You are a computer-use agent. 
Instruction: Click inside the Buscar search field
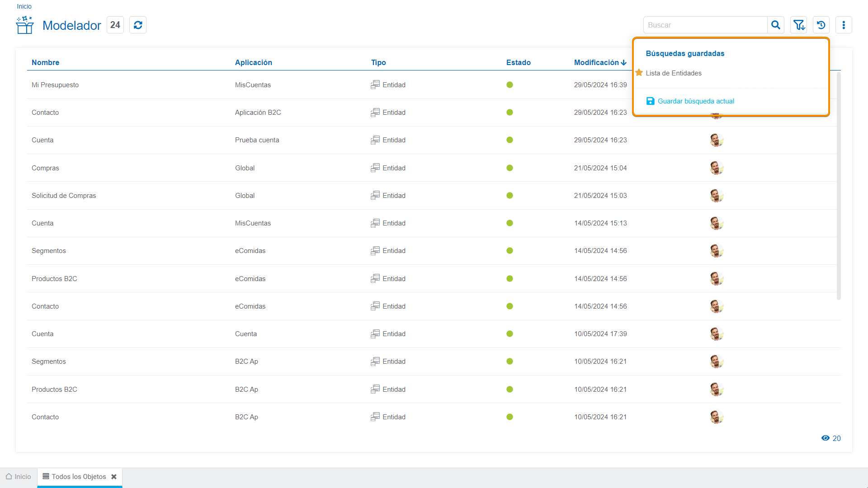pos(705,25)
